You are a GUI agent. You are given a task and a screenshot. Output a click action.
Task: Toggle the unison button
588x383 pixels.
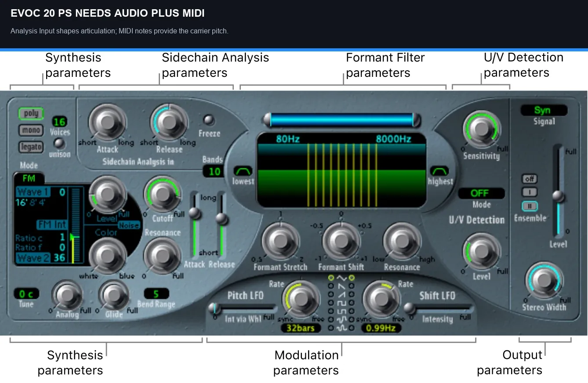[x=59, y=144]
